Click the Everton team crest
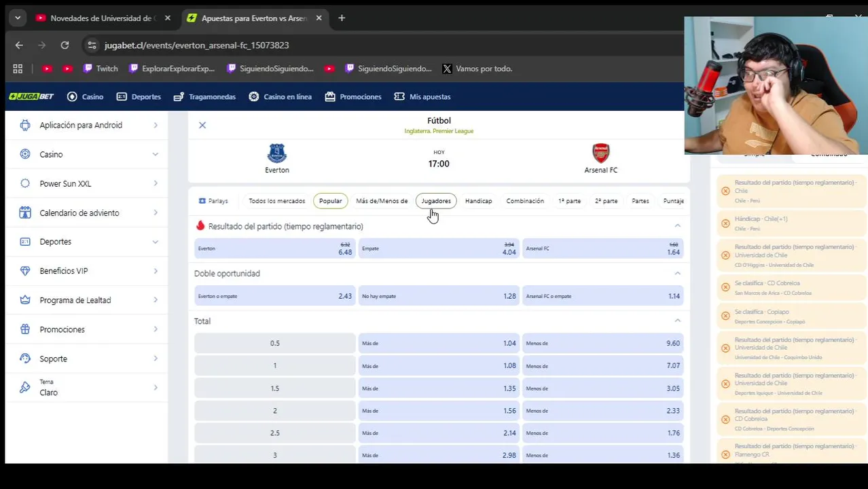Viewport: 868px width, 489px height. click(x=277, y=153)
